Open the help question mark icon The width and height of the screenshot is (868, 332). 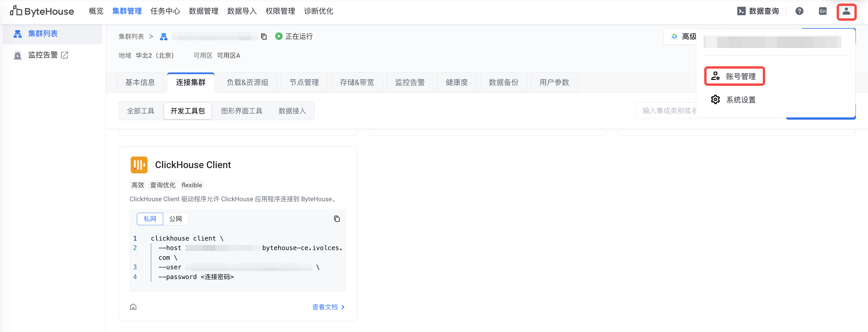pos(799,12)
